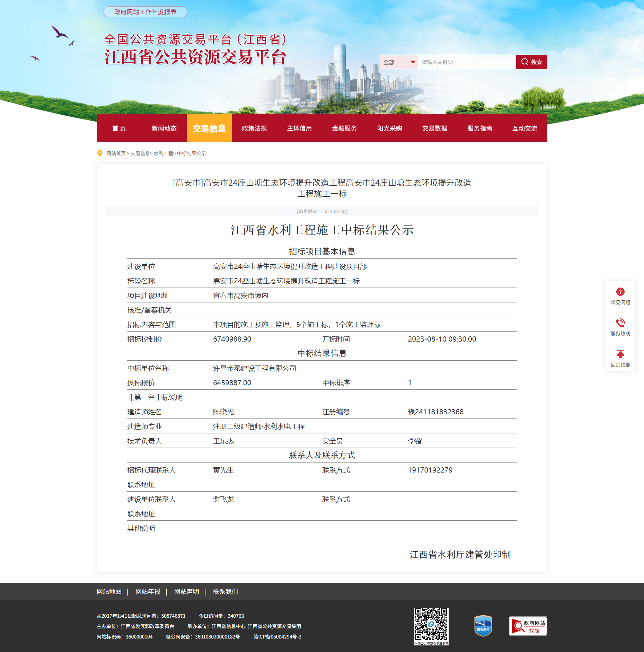Click the 招标项目基本信息 section header
The image size is (644, 652).
(322, 251)
